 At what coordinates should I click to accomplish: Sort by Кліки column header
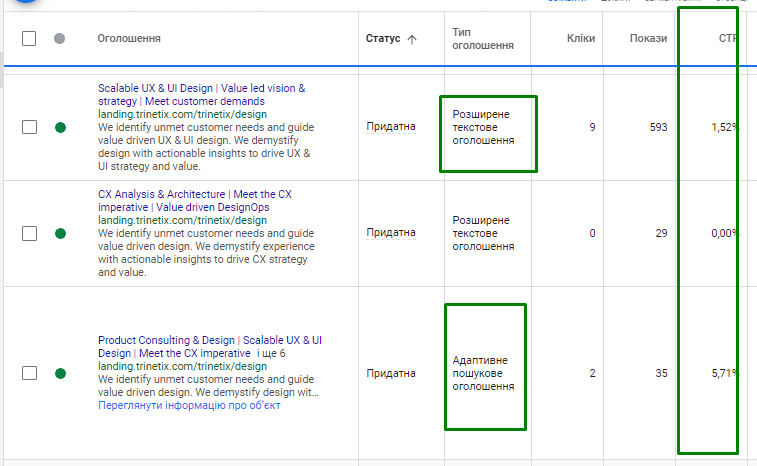(581, 38)
